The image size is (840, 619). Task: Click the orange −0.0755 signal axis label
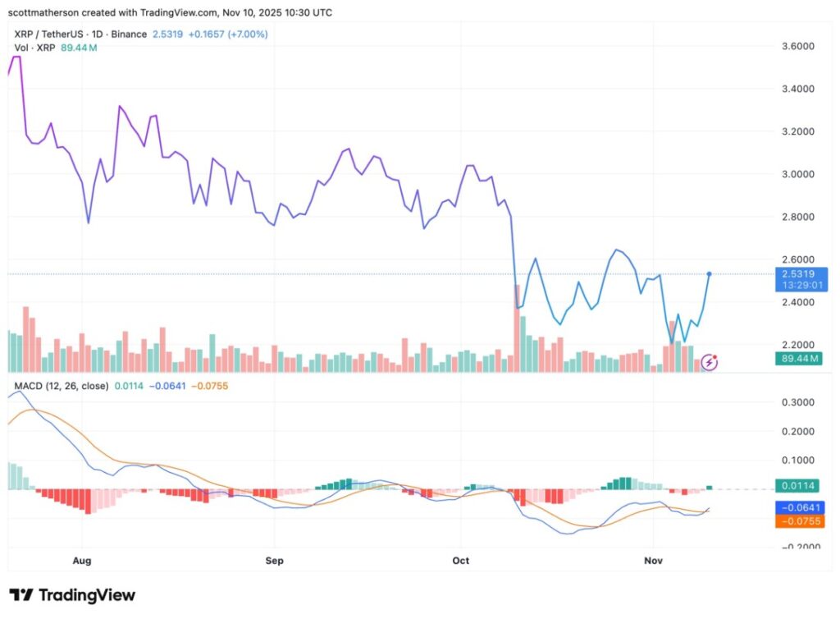click(800, 521)
